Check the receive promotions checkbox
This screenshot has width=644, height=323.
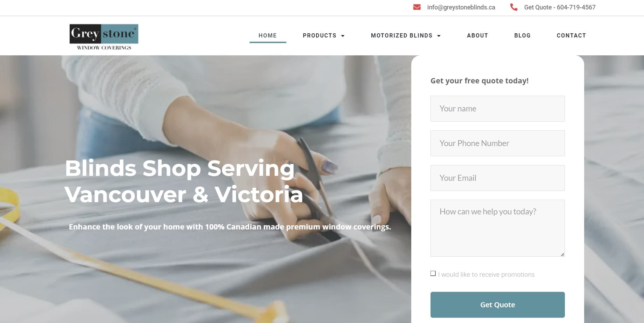pos(433,274)
